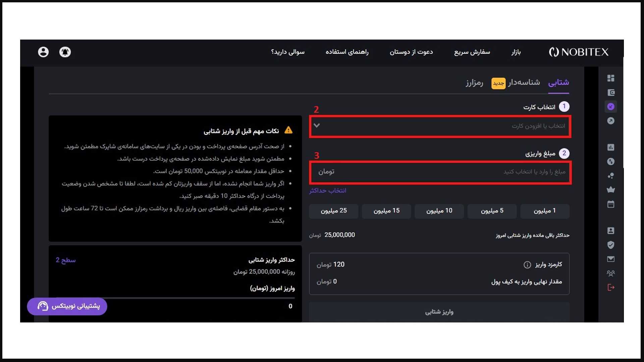Screen dimensions: 644x362
Task: Click the روزانه 25,000,000 تومان limit text
Action: point(264,271)
